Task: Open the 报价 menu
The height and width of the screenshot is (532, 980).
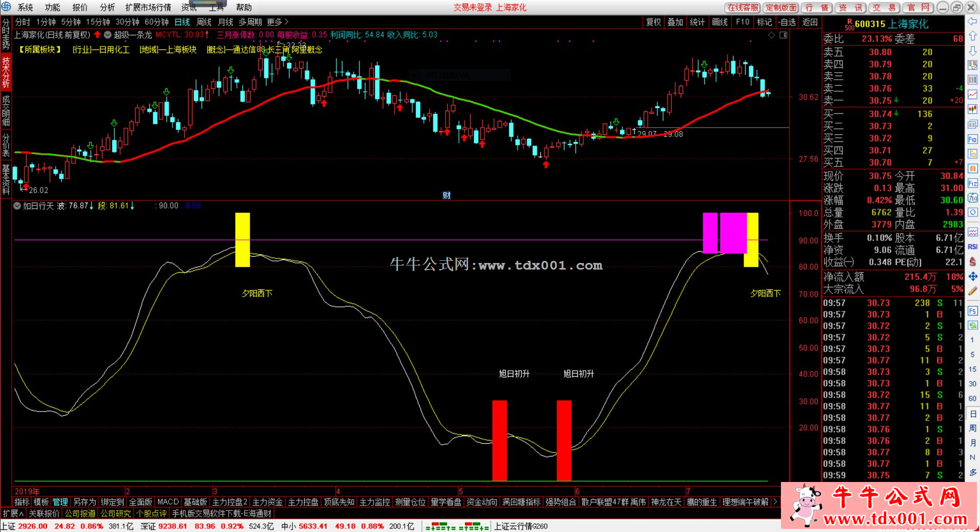Action: pos(80,7)
